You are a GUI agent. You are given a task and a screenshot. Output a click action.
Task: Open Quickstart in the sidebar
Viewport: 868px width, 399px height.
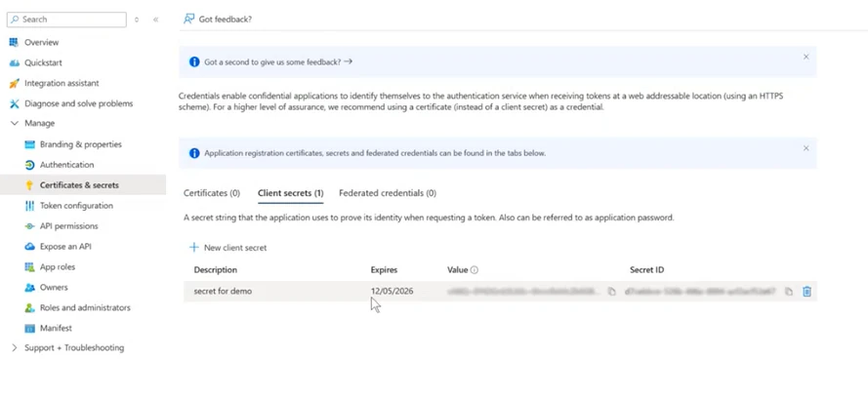43,63
